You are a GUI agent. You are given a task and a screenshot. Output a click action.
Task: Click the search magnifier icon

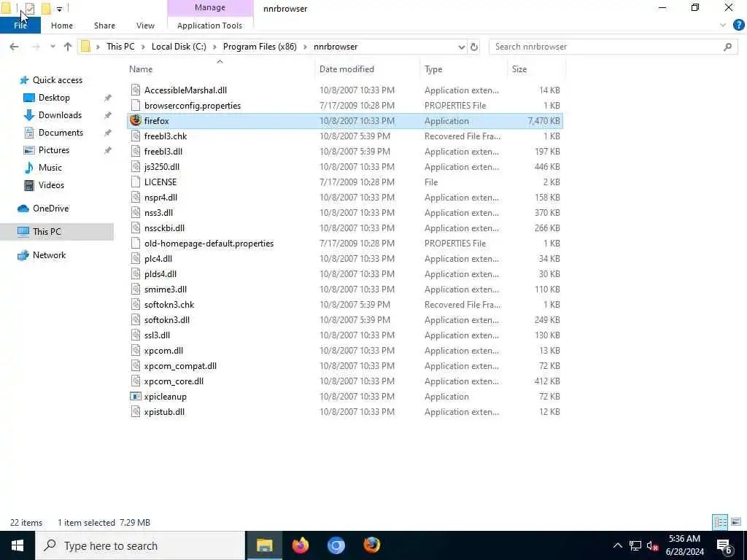(727, 47)
